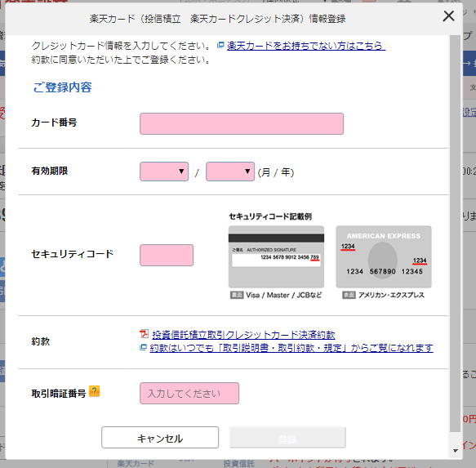This screenshot has height=468, width=476.
Task: Click external-link icon before 約款はいつでも link
Action: (143, 347)
